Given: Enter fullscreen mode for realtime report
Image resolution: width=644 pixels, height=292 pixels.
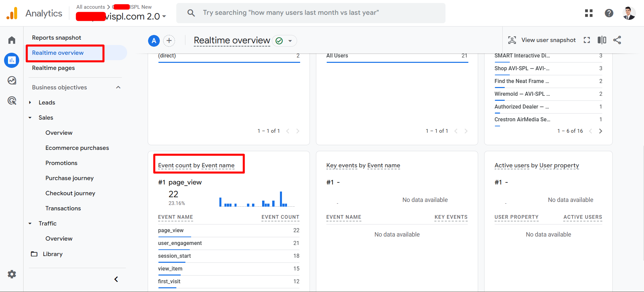Looking at the screenshot, I should [x=586, y=40].
